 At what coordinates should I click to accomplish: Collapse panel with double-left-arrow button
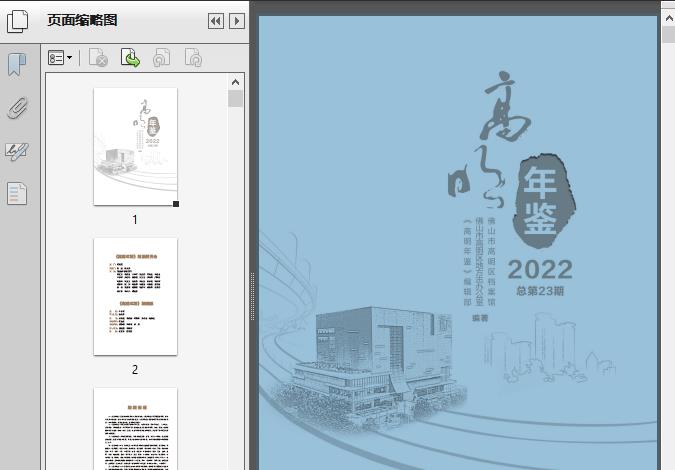[216, 21]
